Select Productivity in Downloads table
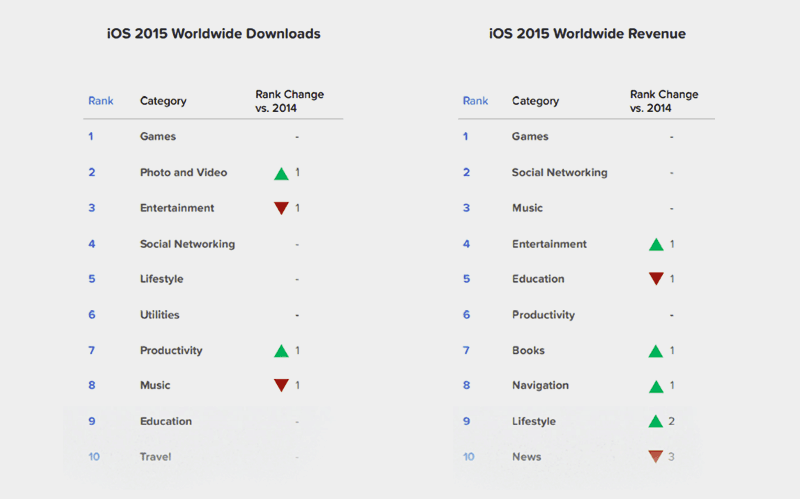Screen dimensions: 800x499 coord(171,351)
